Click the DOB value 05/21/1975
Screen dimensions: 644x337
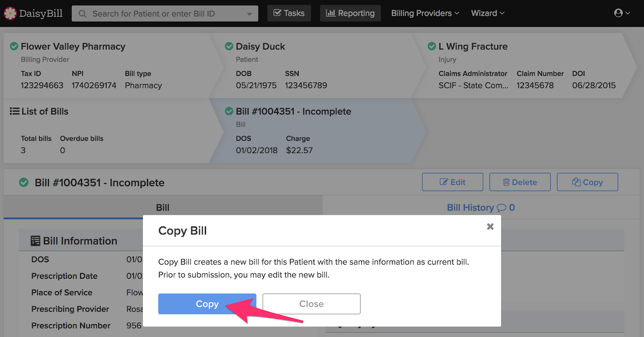click(256, 85)
